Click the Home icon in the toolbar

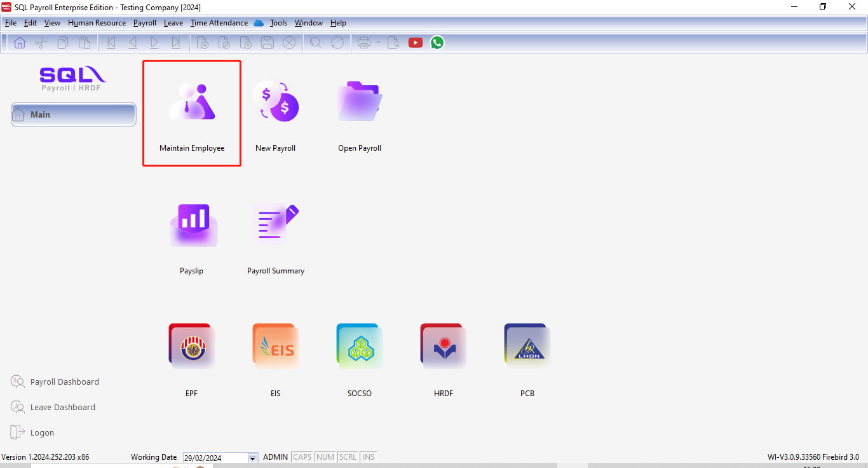pos(20,43)
